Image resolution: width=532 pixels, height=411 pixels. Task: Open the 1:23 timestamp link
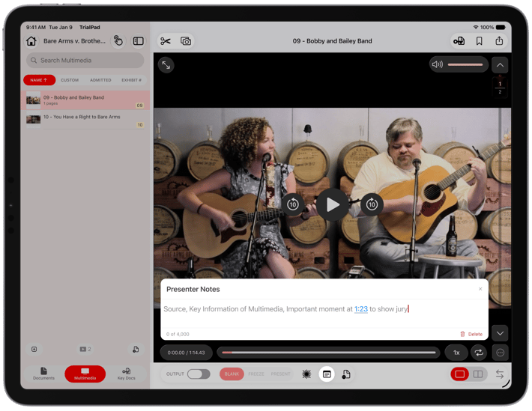[361, 309]
